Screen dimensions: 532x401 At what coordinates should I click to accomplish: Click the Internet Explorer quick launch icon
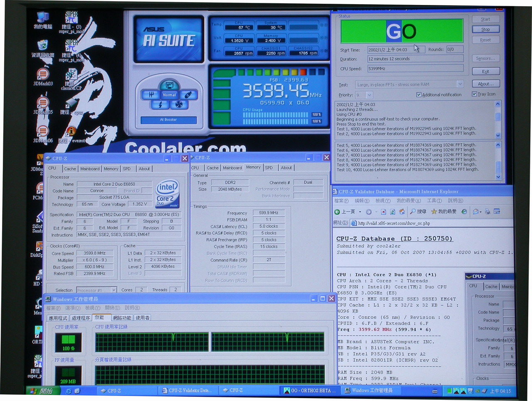click(69, 391)
